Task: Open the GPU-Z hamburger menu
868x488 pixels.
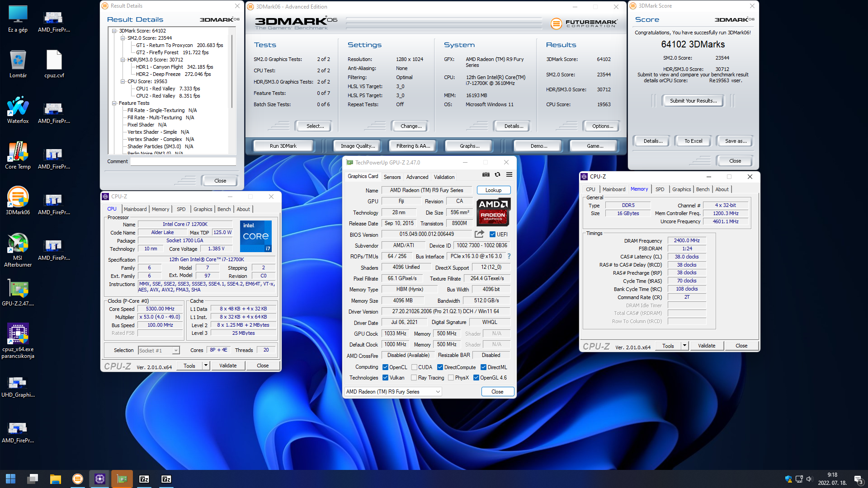Action: point(509,175)
